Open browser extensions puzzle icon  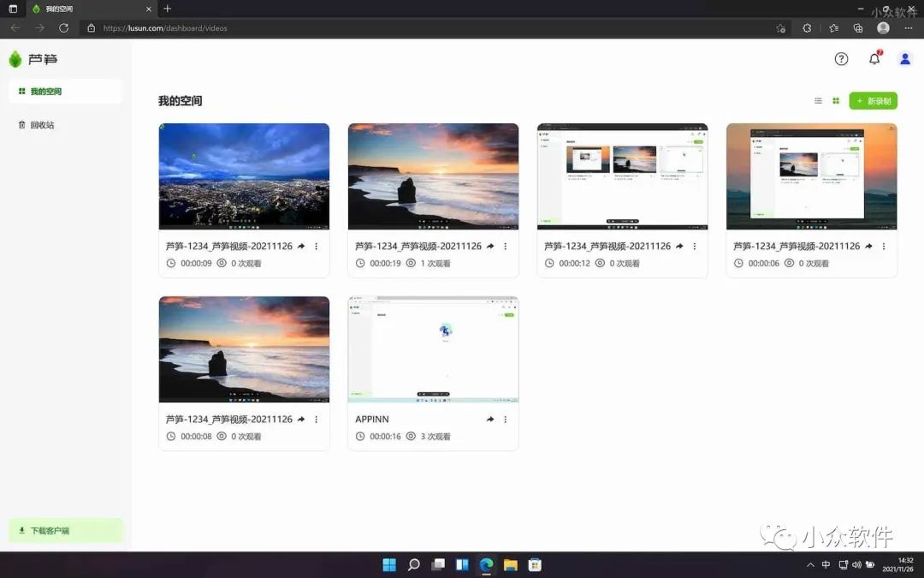pyautogui.click(x=808, y=27)
